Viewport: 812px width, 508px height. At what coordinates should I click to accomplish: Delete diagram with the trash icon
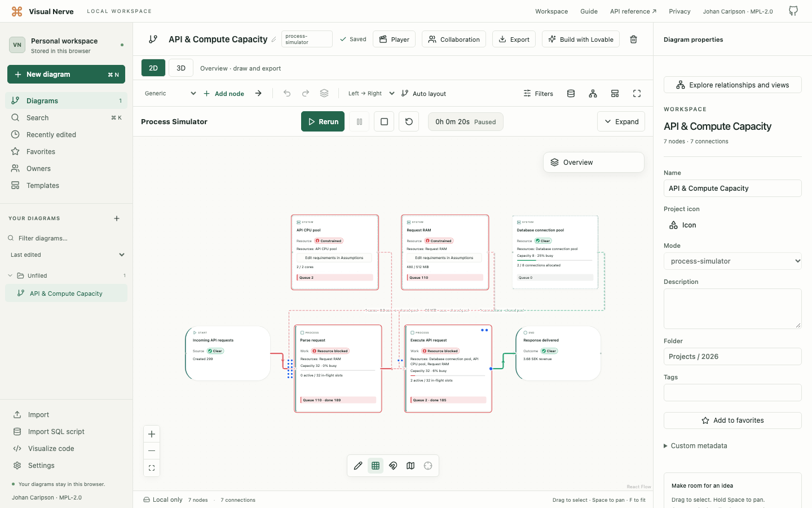(633, 40)
